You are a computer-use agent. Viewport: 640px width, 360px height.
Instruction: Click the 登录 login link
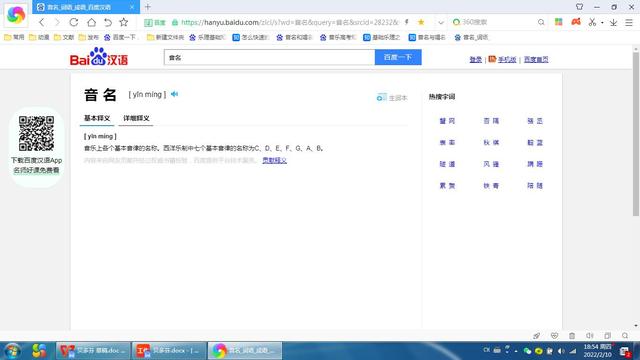(x=476, y=60)
